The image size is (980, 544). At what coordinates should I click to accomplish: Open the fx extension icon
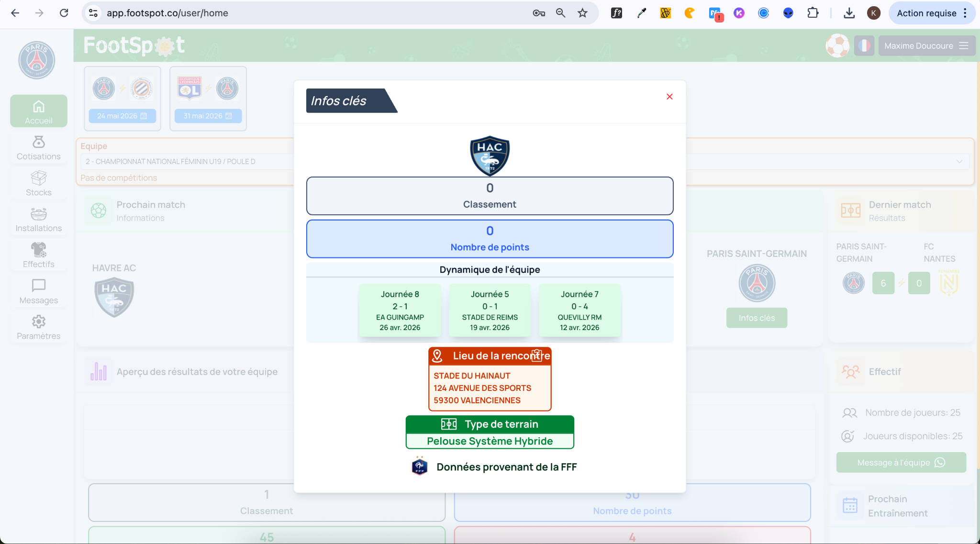tap(616, 13)
